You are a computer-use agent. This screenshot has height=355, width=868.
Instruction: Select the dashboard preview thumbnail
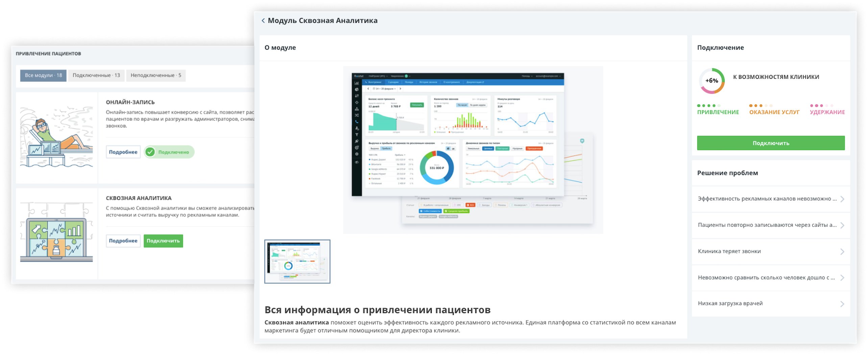pyautogui.click(x=297, y=261)
